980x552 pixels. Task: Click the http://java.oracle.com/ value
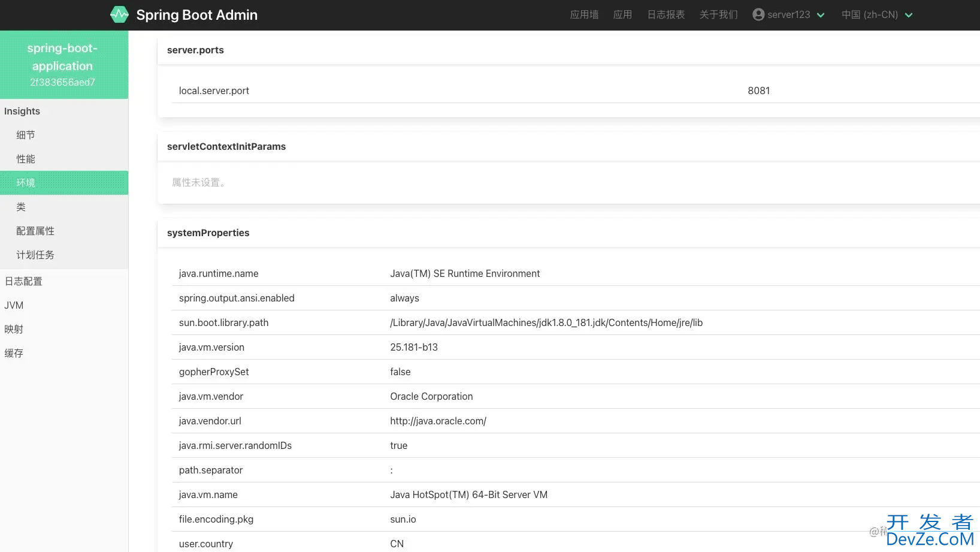pos(438,421)
